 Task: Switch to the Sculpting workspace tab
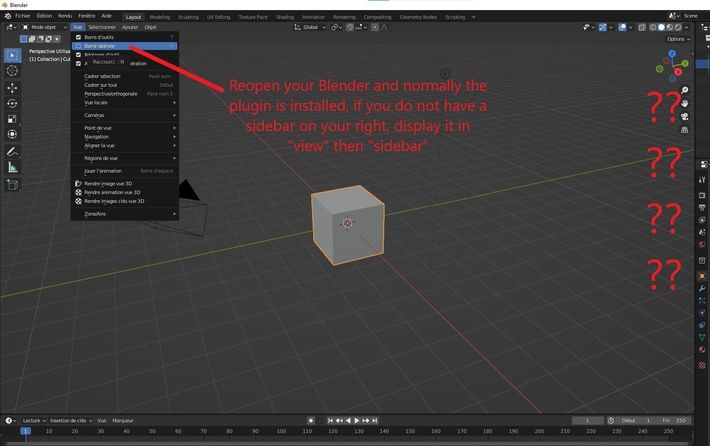click(188, 17)
